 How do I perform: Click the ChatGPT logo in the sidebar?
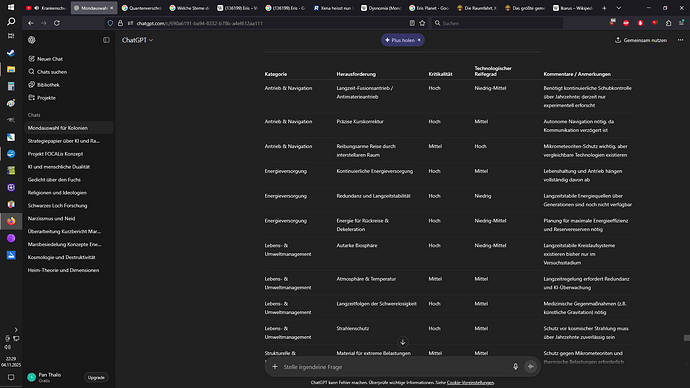[32, 40]
